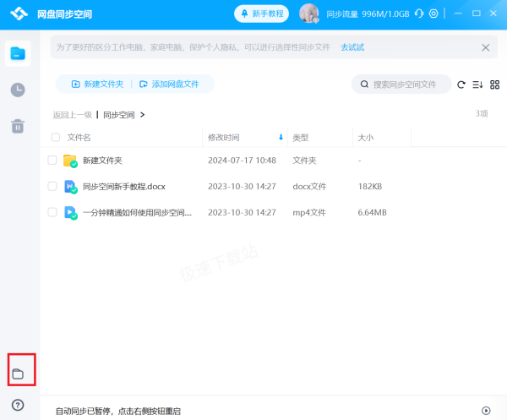Refresh the file list
Viewport: 507px width, 420px height.
click(461, 85)
